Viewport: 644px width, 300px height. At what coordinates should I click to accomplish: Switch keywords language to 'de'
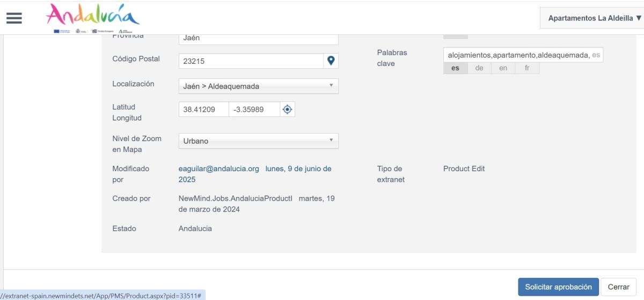479,68
